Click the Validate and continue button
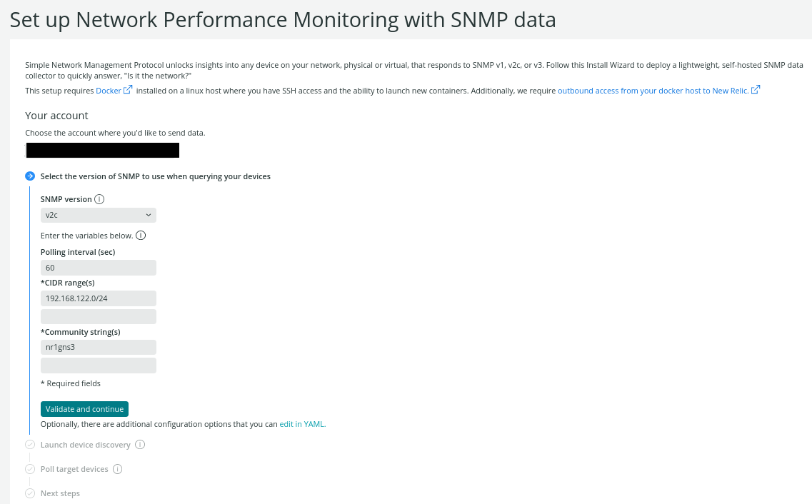Screen dimensions: 812x504 click(84, 408)
